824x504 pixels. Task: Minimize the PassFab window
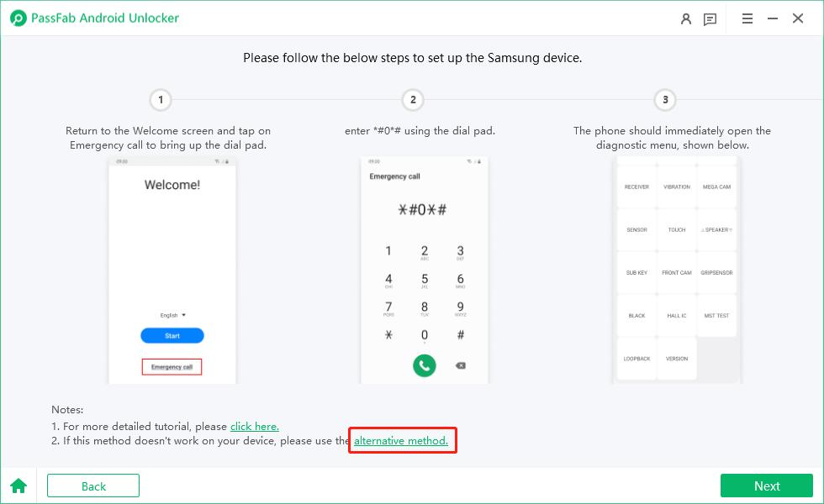(773, 18)
